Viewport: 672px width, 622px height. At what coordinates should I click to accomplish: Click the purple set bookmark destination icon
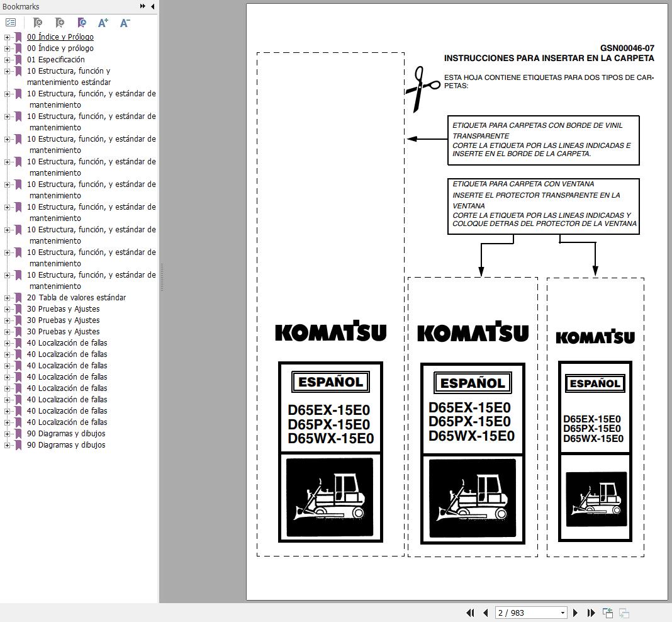[x=81, y=22]
